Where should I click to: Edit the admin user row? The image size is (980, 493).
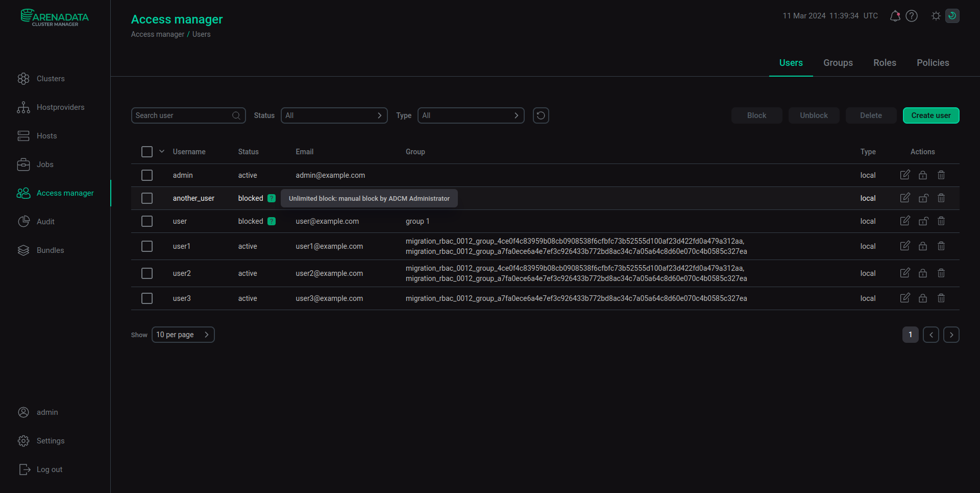tap(904, 175)
